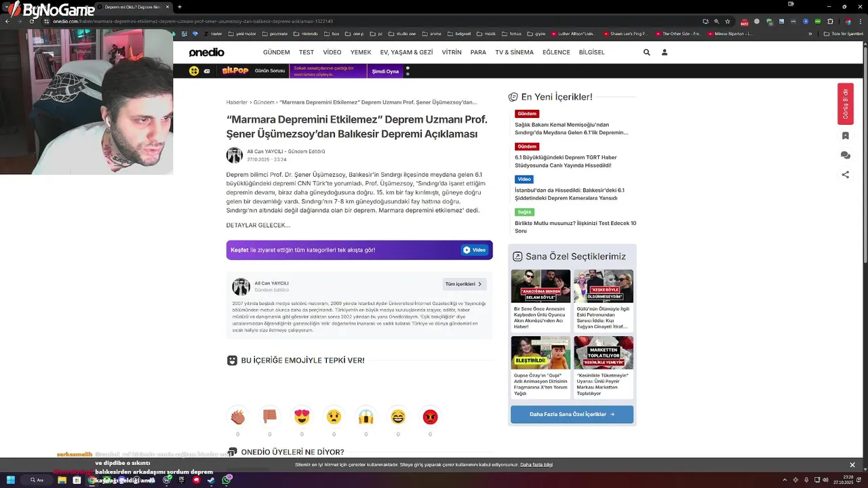Open the TV & SİNEMA menu item
Screen dimensions: 868x488
tap(514, 52)
